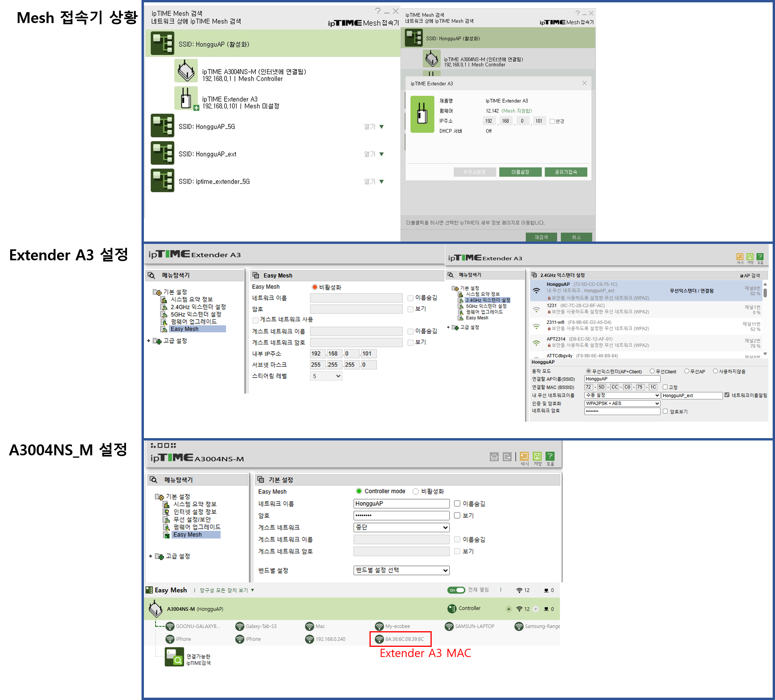This screenshot has height=700, width=775.
Task: Select the 무선Client radio button
Action: [x=652, y=371]
